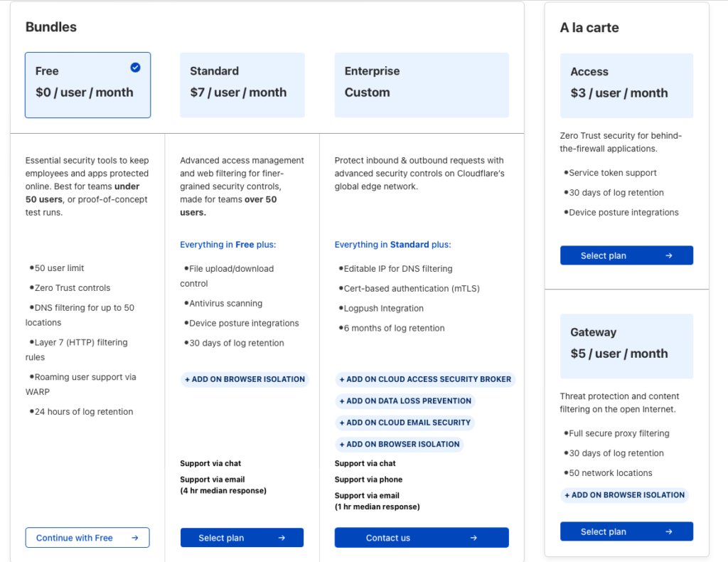Click Add On Cloud Access Security Broker
Image resolution: width=728 pixels, height=562 pixels.
click(424, 379)
